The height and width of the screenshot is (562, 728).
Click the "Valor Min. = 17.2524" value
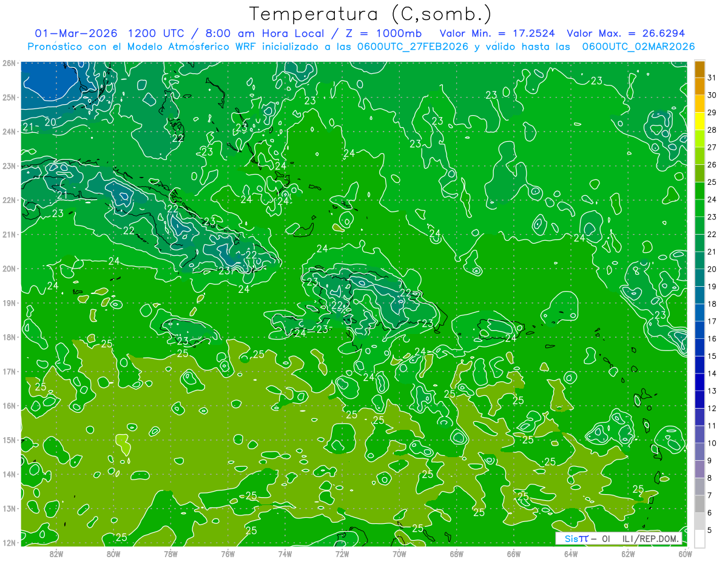(497, 33)
